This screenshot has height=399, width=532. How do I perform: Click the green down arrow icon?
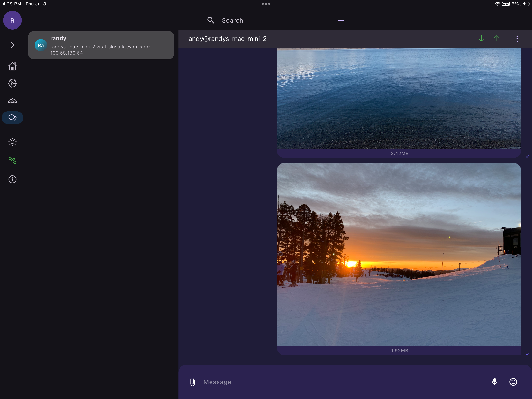click(481, 39)
